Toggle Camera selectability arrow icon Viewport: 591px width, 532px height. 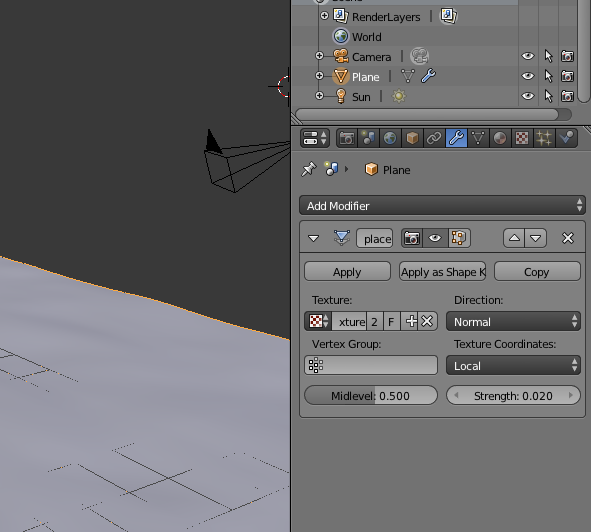point(548,56)
